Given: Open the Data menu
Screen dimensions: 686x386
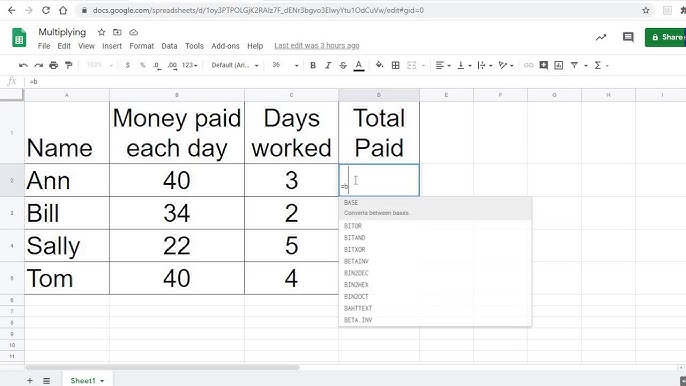Looking at the screenshot, I should (169, 46).
